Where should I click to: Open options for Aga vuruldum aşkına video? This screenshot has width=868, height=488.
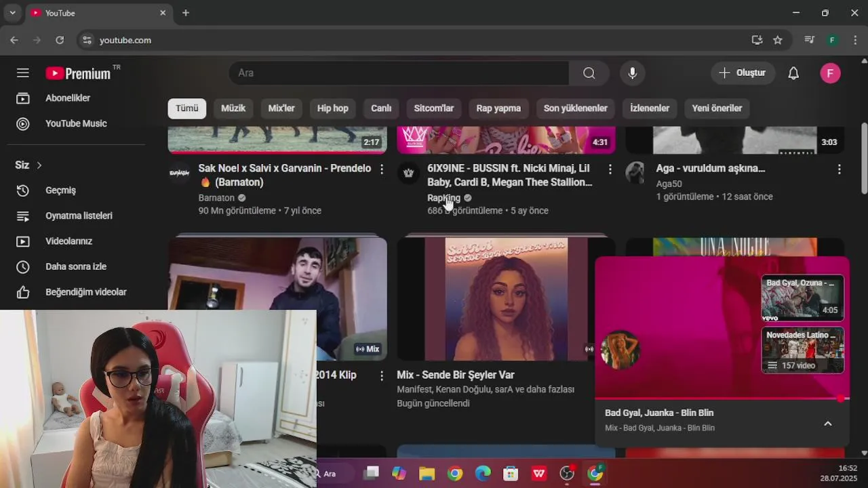(x=839, y=169)
